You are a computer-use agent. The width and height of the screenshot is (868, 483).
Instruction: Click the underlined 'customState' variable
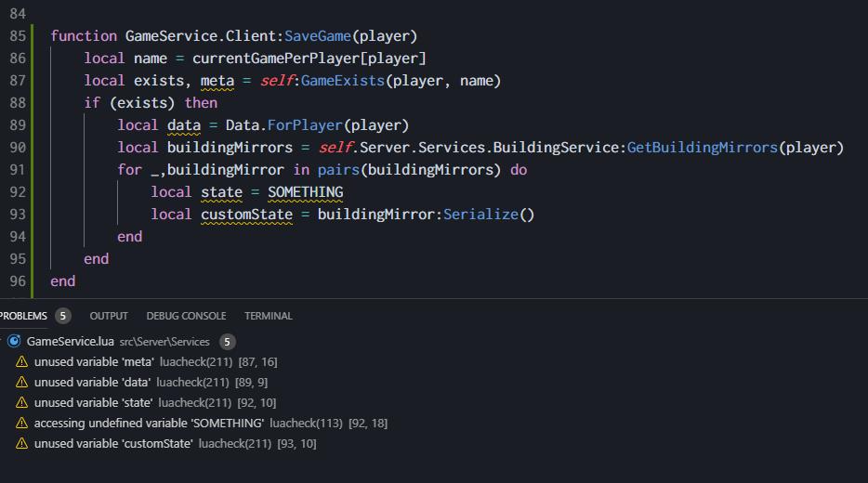[247, 215]
